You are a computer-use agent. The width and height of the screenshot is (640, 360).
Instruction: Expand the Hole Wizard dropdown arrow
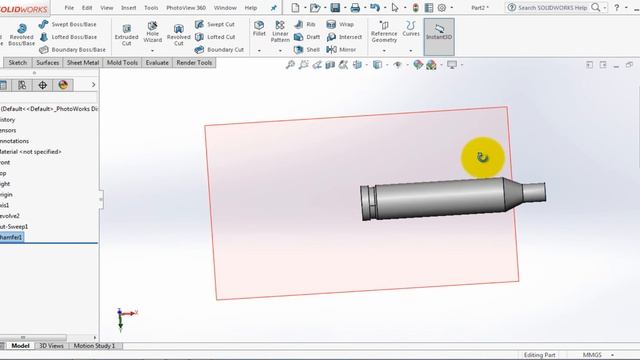point(152,51)
